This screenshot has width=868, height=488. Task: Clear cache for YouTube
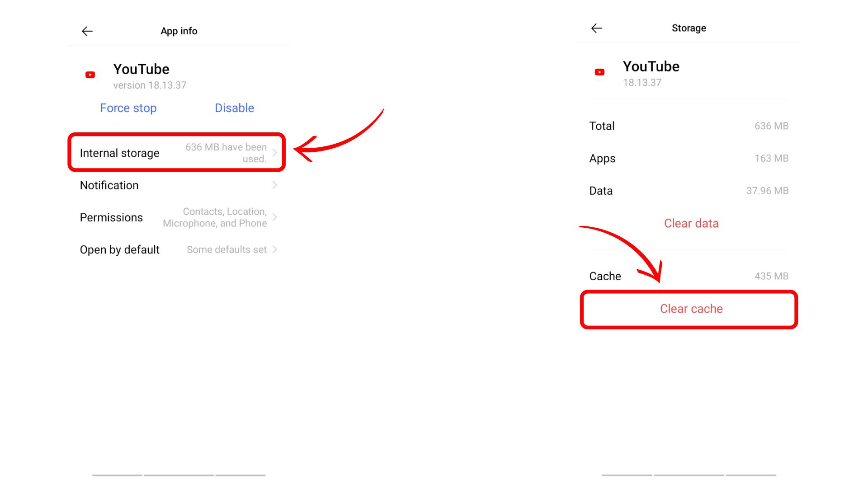[691, 309]
